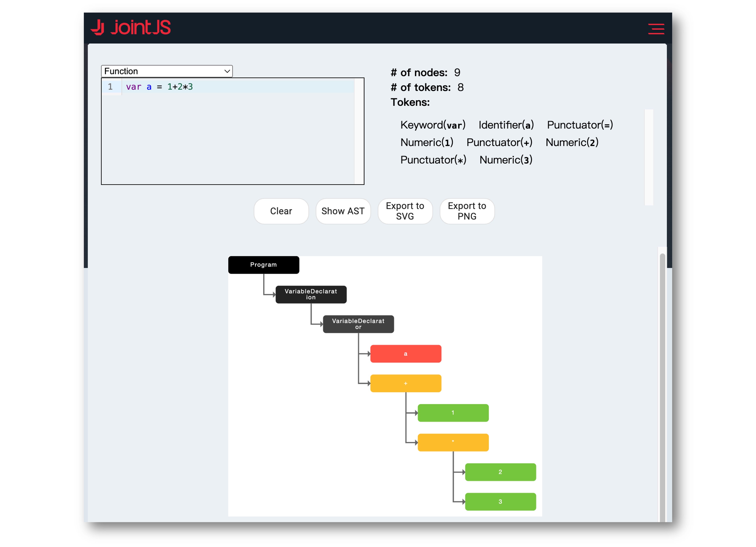Select the green literal node 2
The height and width of the screenshot is (547, 756).
[x=500, y=472]
